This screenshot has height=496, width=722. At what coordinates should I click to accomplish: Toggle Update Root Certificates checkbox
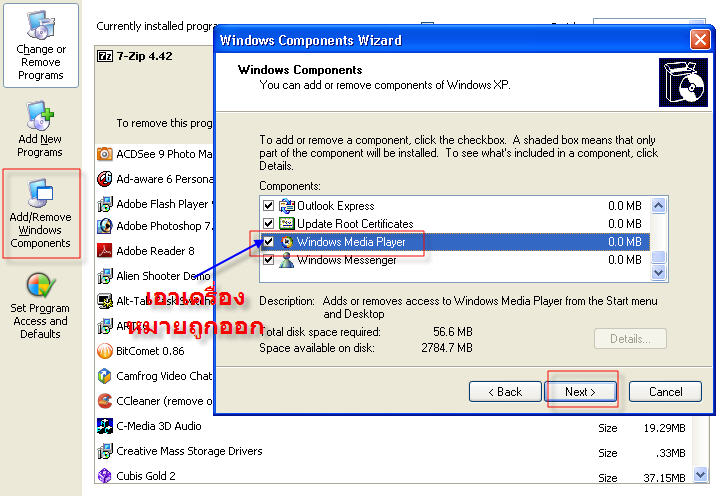pyautogui.click(x=268, y=223)
